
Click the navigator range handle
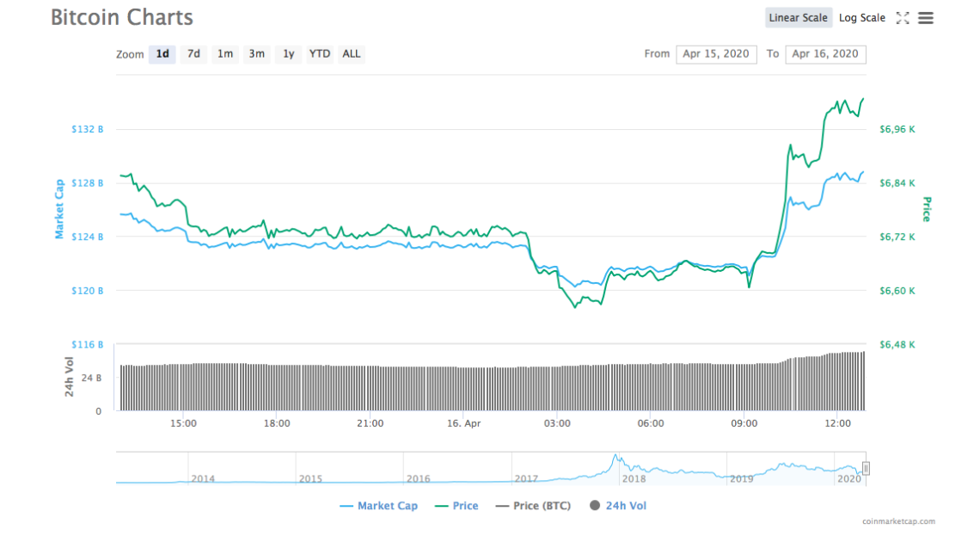click(x=866, y=468)
